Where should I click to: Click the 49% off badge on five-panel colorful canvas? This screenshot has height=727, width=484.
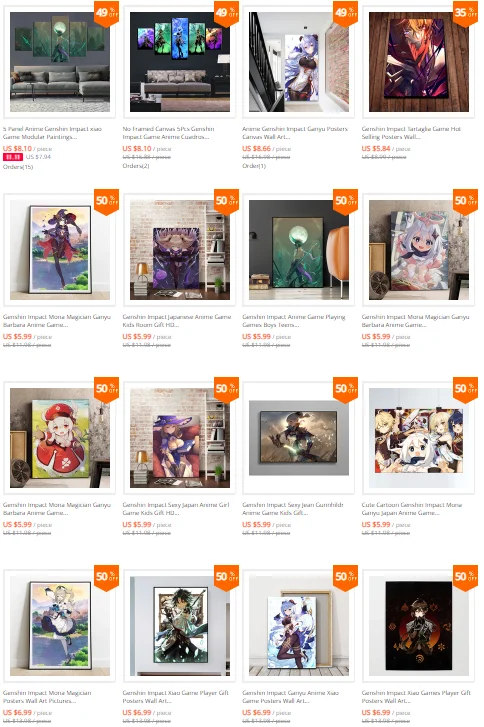(x=226, y=14)
